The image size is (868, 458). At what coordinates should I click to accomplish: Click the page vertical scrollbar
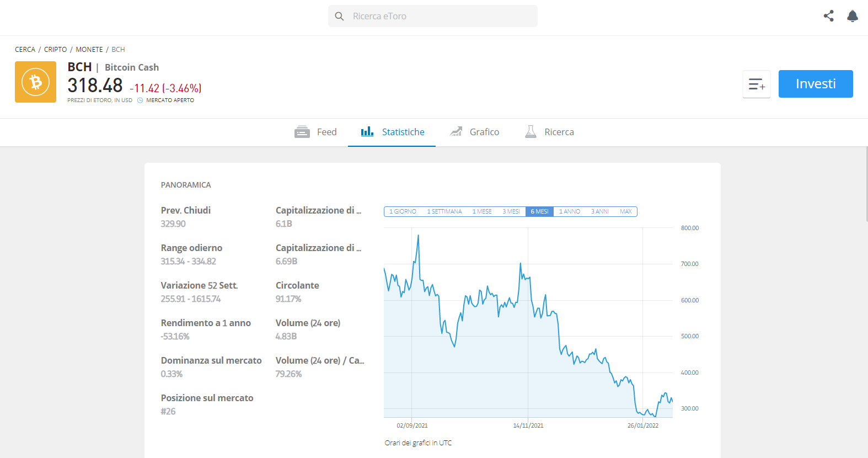point(866,184)
